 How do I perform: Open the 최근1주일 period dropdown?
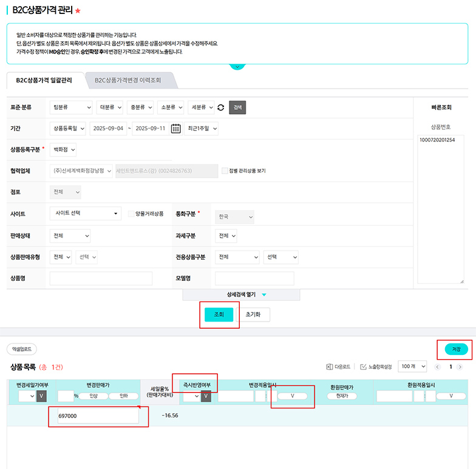click(x=202, y=128)
